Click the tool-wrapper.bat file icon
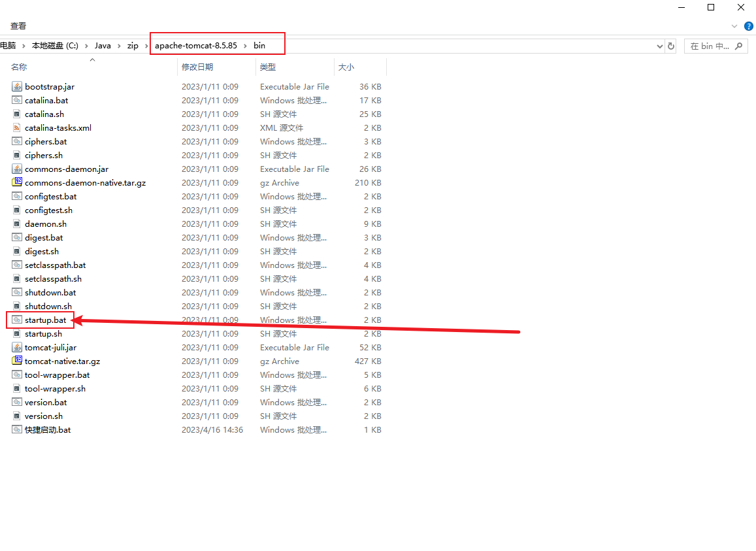 [17, 375]
